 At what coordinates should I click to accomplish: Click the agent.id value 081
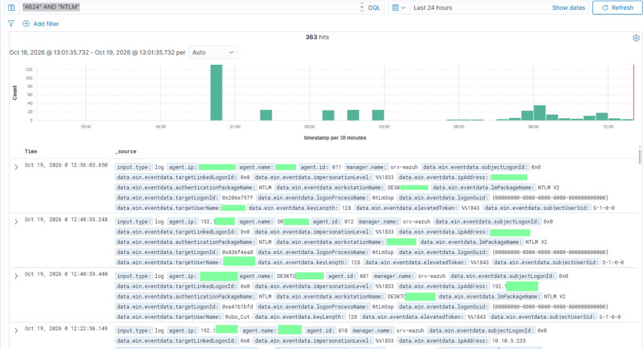pyautogui.click(x=364, y=276)
